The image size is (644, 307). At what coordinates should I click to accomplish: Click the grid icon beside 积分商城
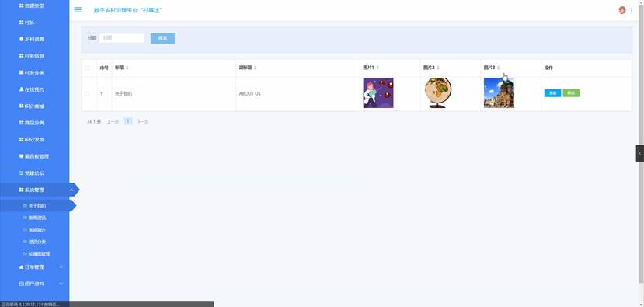pos(21,106)
